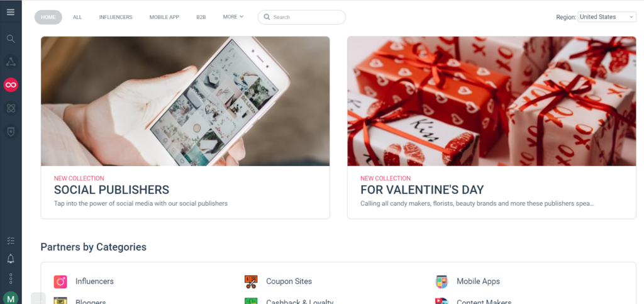This screenshot has width=644, height=304.
Task: Open notifications bell icon
Action: click(x=11, y=259)
